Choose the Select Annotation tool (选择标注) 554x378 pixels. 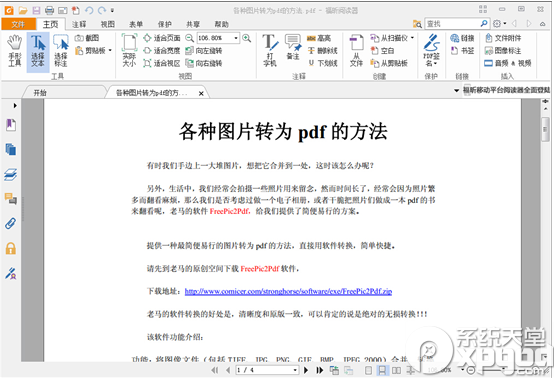pos(61,52)
